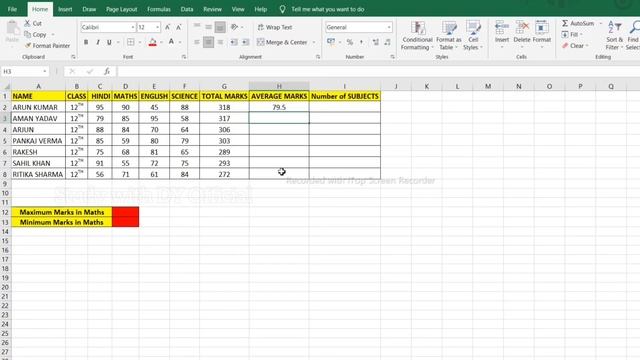Switch to the Data tab

coord(187,9)
